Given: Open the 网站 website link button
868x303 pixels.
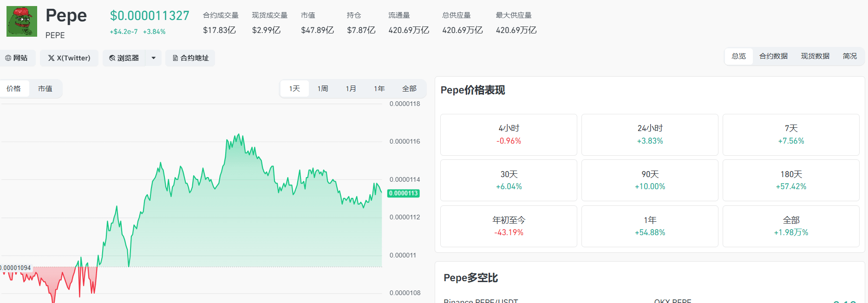Looking at the screenshot, I should (x=17, y=58).
